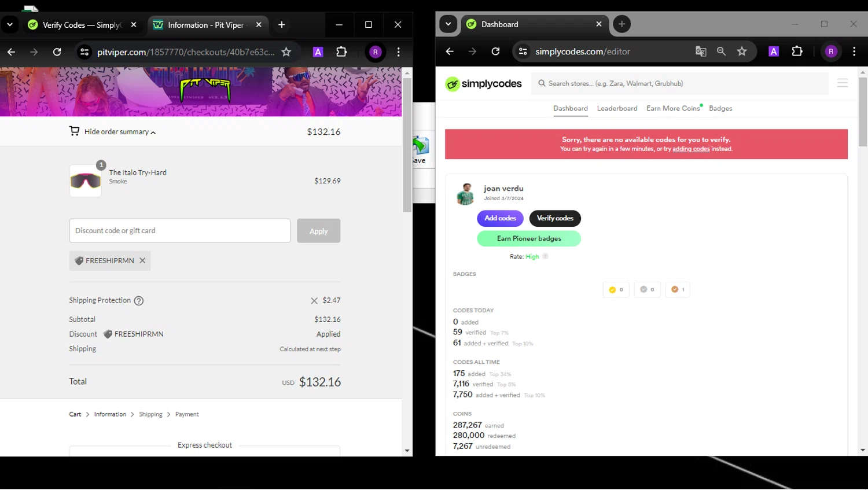Click the down arrow of the Pit Viper page scrollbar

[x=407, y=451]
